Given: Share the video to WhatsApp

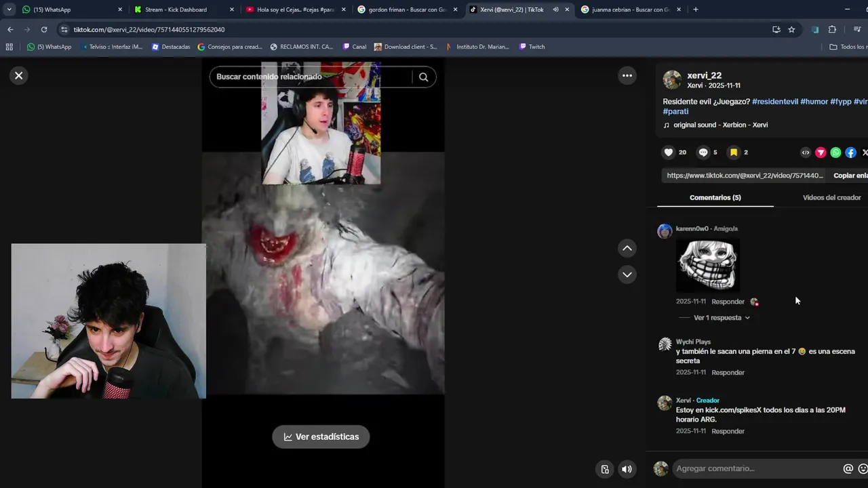Looking at the screenshot, I should point(835,152).
